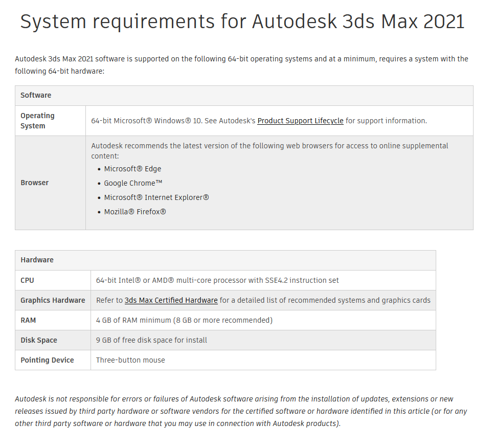Click the Browser row label
This screenshot has height=448, width=494.
(x=35, y=183)
